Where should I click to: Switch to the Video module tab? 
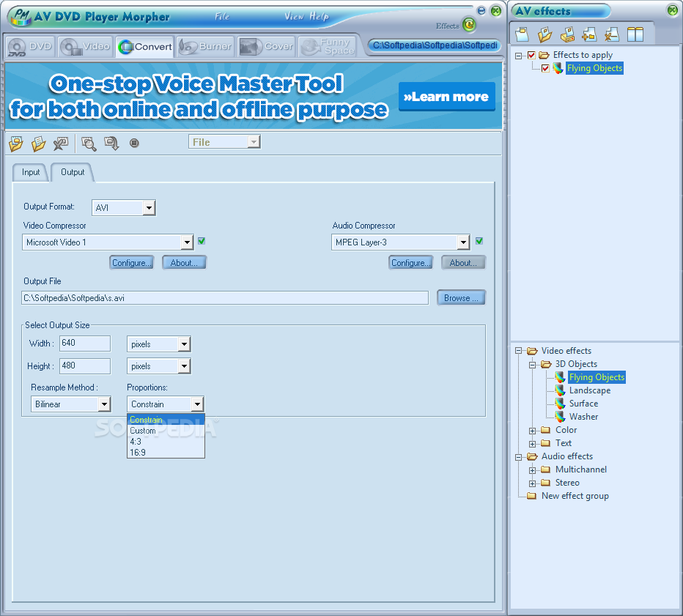coord(85,47)
